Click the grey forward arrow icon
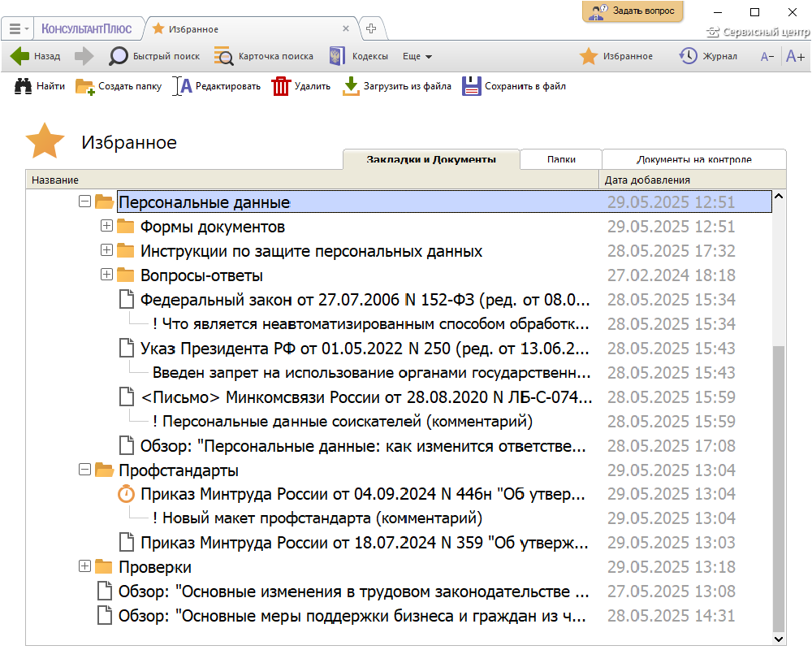The height and width of the screenshot is (650, 812). (x=84, y=56)
